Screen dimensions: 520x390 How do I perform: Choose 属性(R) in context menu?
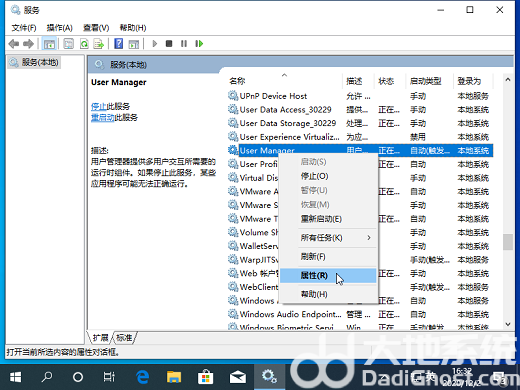click(328, 275)
